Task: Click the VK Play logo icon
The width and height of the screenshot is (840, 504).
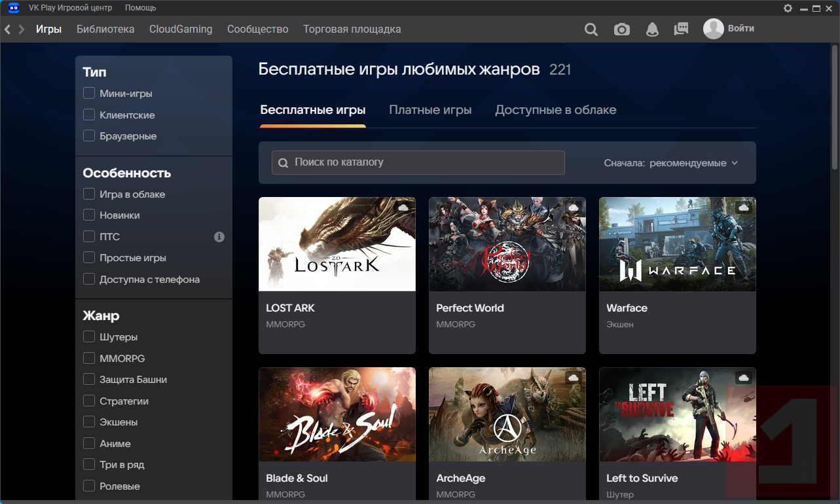Action: (x=13, y=8)
